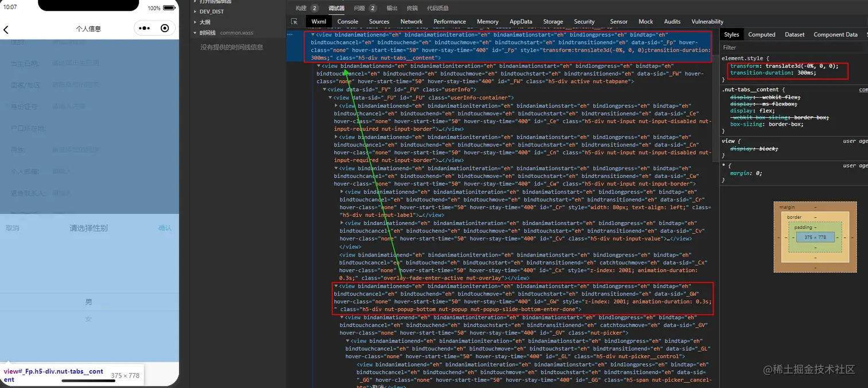Open the 终端 terminal tab
Image resolution: width=868 pixels, height=388 pixels.
coord(412,8)
